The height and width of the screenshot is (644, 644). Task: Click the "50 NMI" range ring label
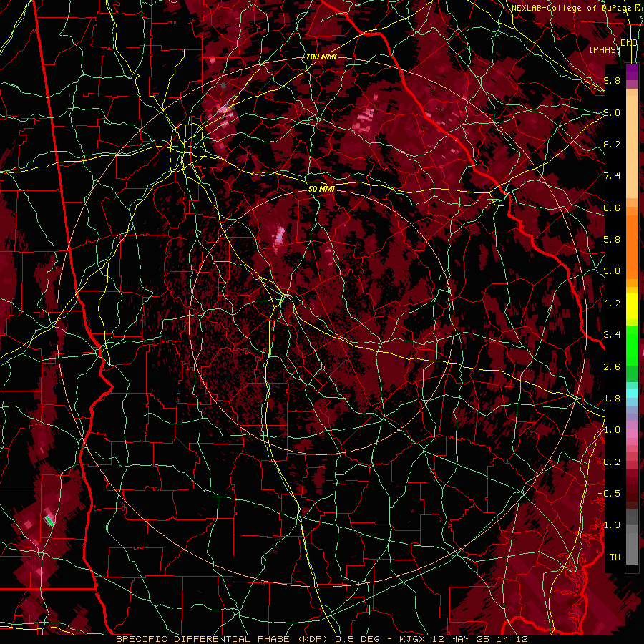point(321,189)
